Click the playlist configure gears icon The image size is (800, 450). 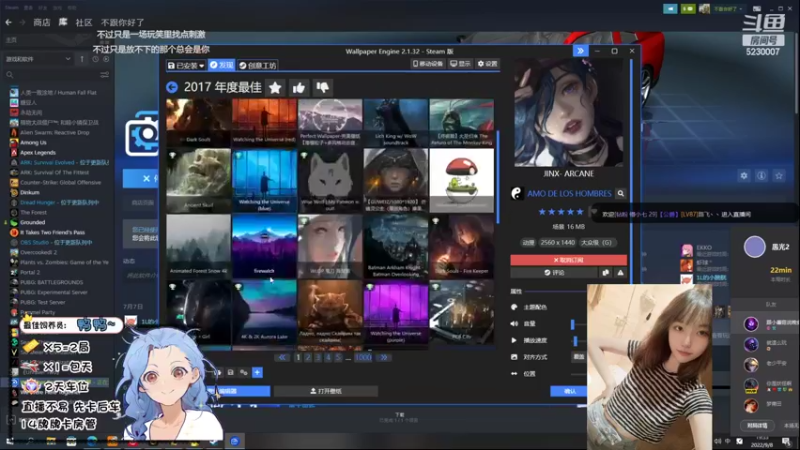[x=244, y=372]
